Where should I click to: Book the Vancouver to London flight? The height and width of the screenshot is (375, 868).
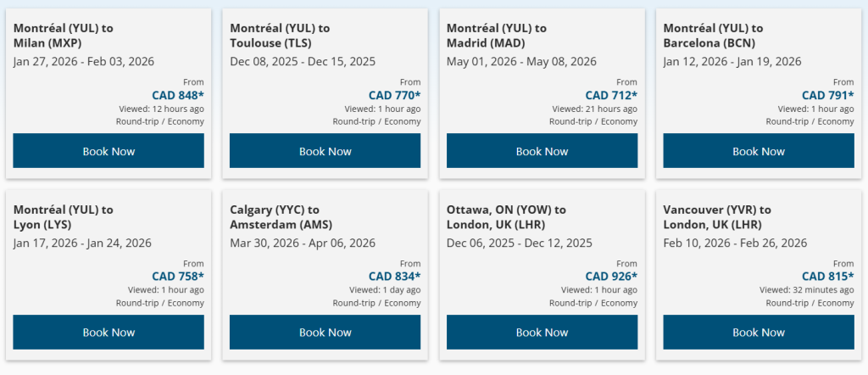[759, 333]
